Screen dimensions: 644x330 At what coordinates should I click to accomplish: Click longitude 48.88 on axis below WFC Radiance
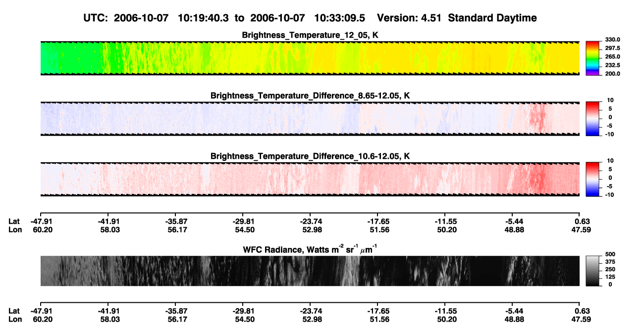(513, 319)
